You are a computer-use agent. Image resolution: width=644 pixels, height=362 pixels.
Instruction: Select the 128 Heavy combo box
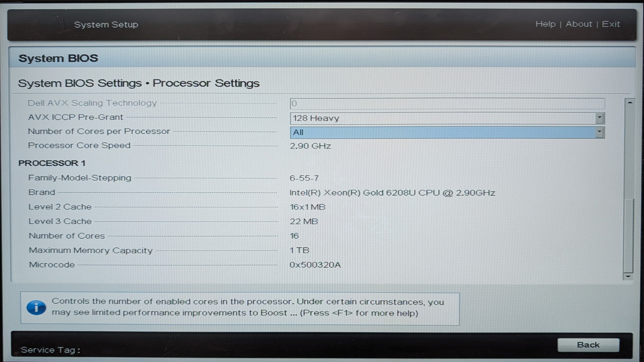pyautogui.click(x=447, y=118)
